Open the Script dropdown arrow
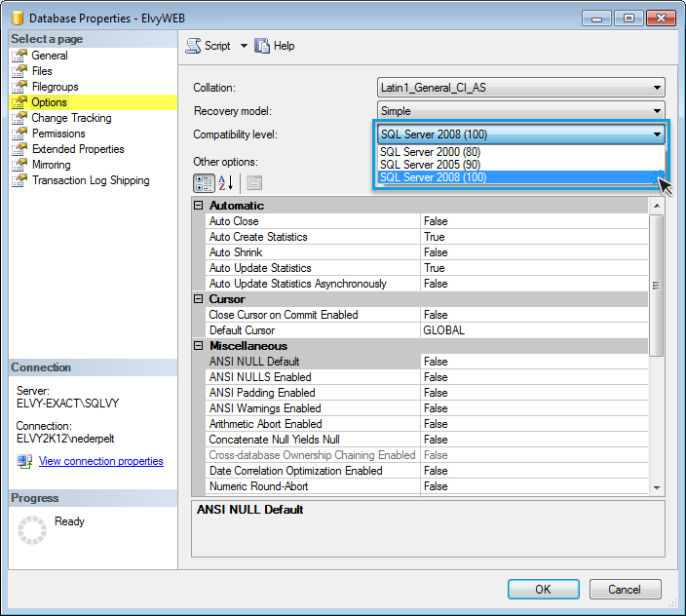The height and width of the screenshot is (616, 686). (244, 46)
